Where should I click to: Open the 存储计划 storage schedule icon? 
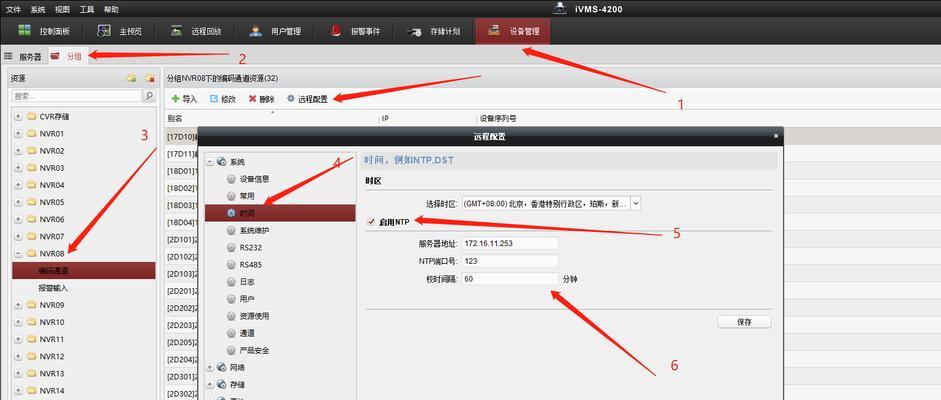pyautogui.click(x=414, y=32)
